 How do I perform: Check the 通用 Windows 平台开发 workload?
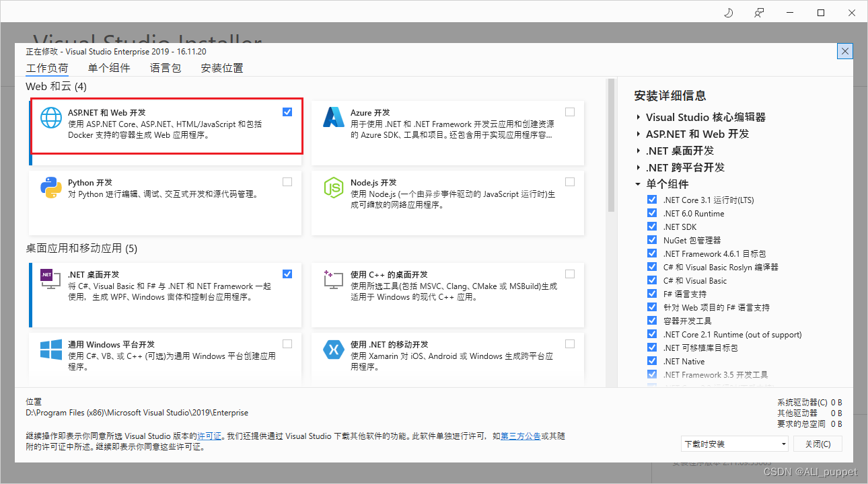pyautogui.click(x=287, y=344)
